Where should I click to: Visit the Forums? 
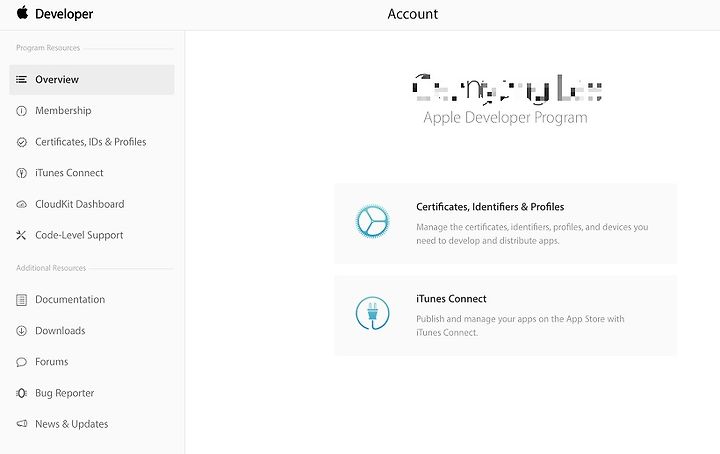click(x=51, y=362)
